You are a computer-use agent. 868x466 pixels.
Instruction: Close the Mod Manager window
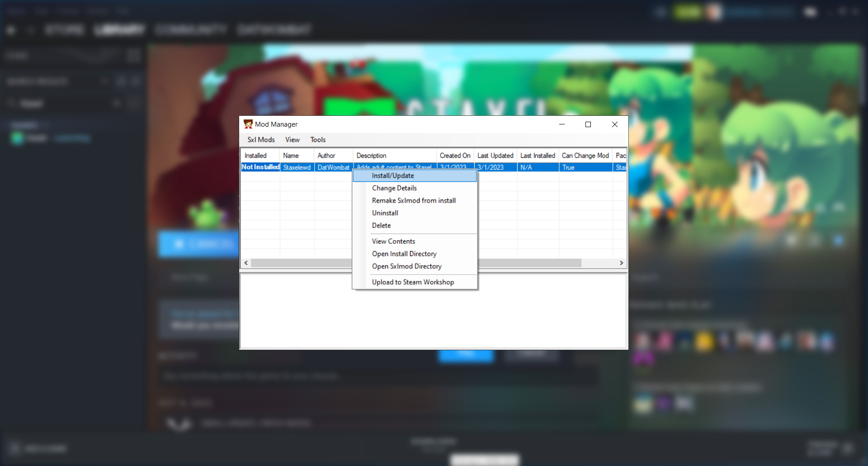[x=615, y=124]
